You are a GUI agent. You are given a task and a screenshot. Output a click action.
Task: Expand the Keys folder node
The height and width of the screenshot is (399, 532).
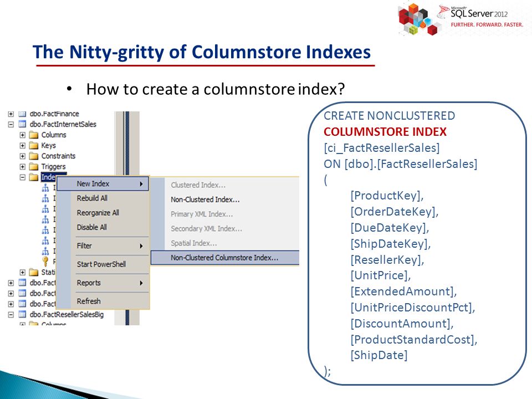(22, 146)
